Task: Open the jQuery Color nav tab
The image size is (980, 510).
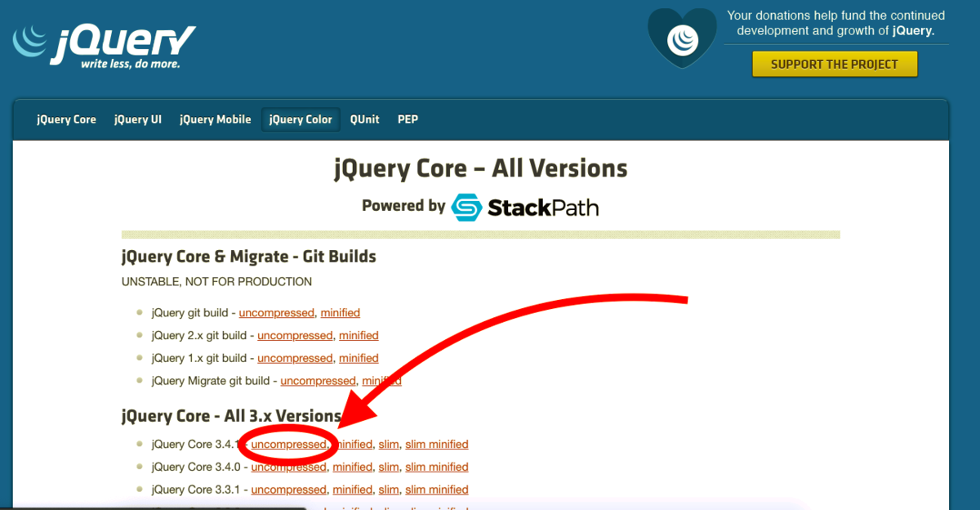Action: tap(301, 119)
